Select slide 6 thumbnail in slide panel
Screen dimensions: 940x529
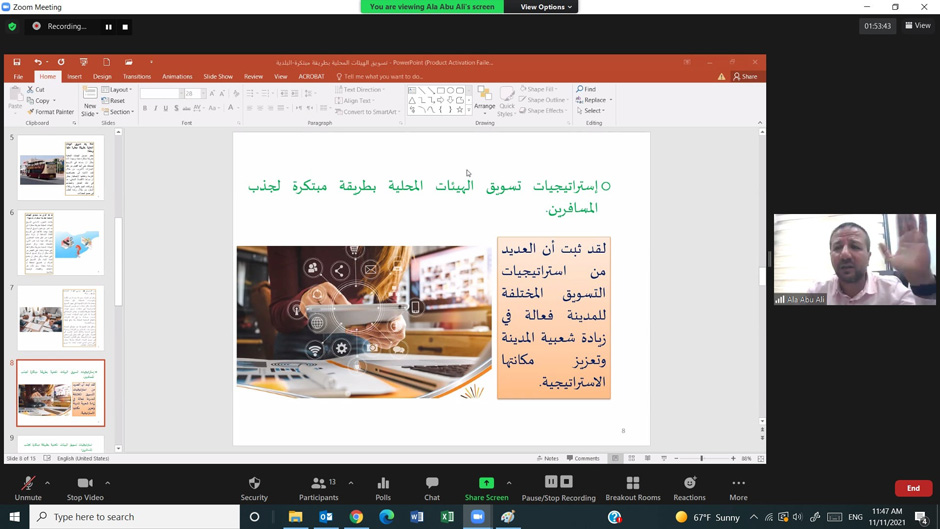[x=61, y=242]
